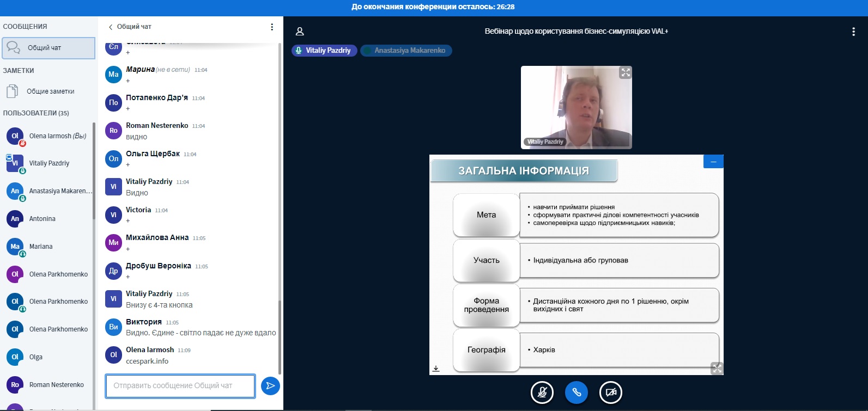
Task: Click the message Видно. Єдине - світло падає не дуже вдало
Action: point(201,333)
